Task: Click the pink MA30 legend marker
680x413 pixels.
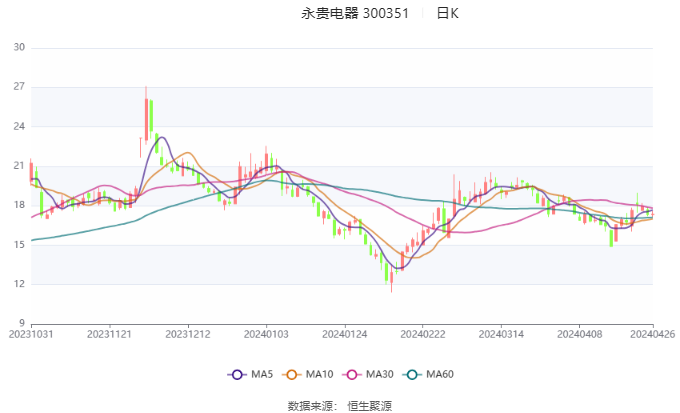Action: point(352,374)
